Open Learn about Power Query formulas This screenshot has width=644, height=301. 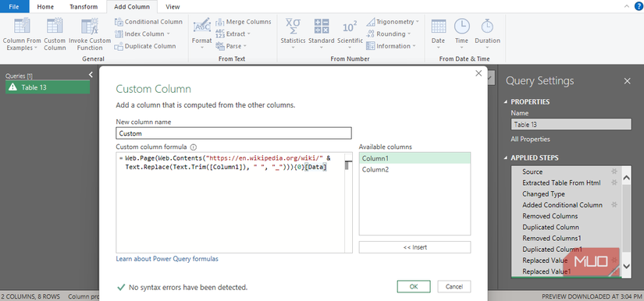click(167, 259)
